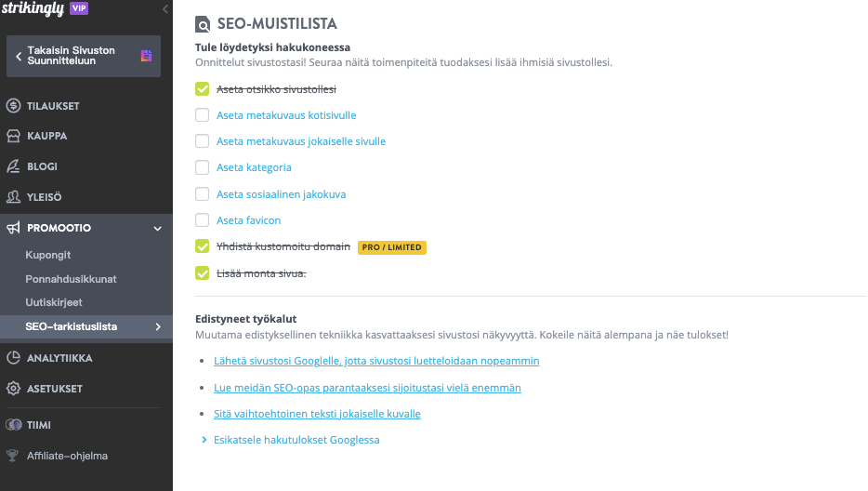
Task: Click the Blogi feather pen icon
Action: (x=13, y=166)
